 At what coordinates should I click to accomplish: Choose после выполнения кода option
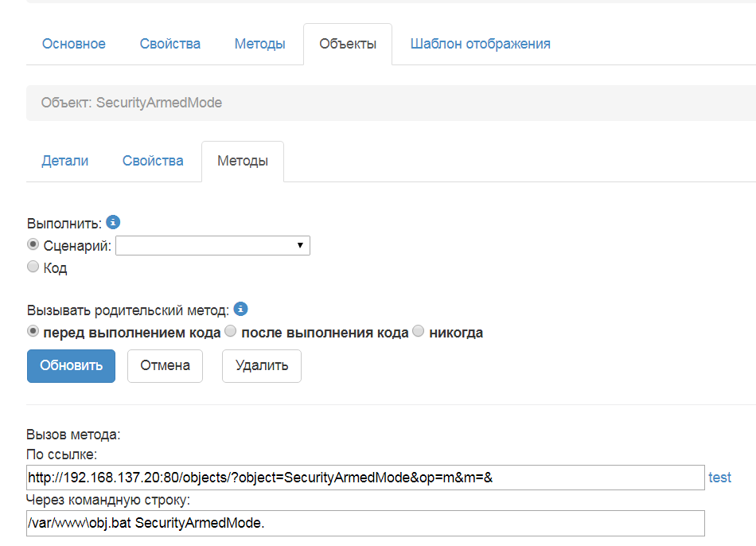click(x=231, y=331)
